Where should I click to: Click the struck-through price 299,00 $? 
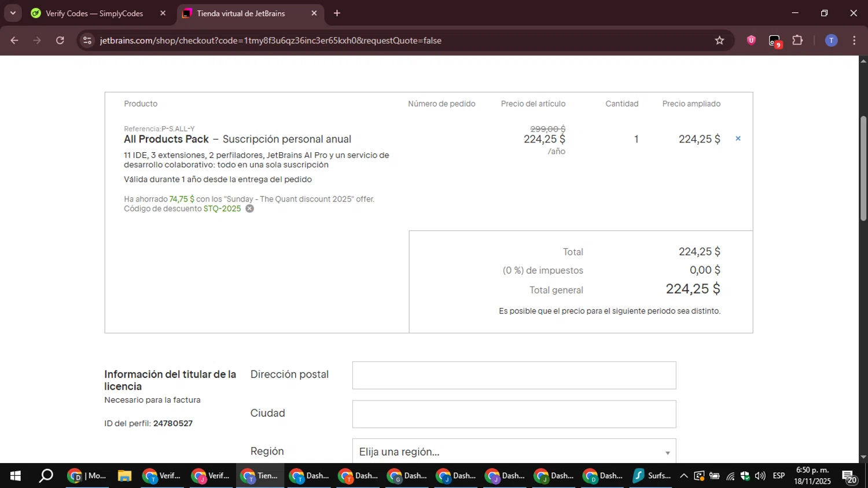pyautogui.click(x=547, y=129)
